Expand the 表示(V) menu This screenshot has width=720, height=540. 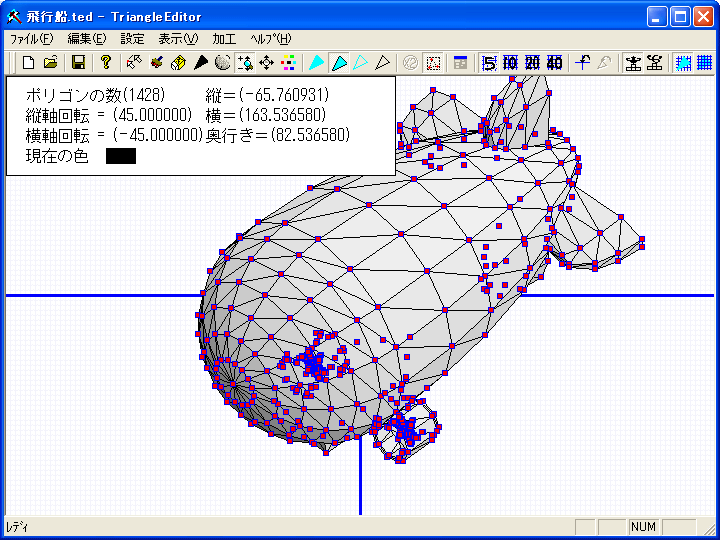[178, 39]
